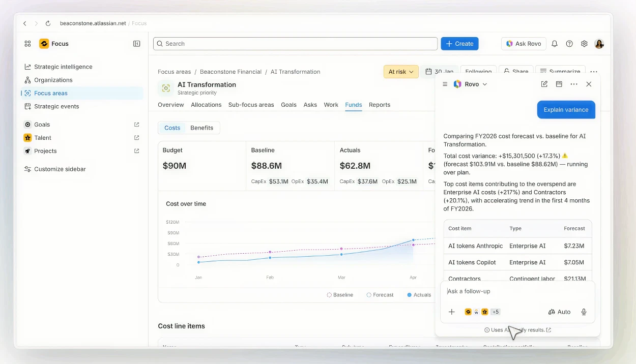Reload the page with the refresh icon
Viewport: 636px width, 364px height.
pyautogui.click(x=48, y=23)
